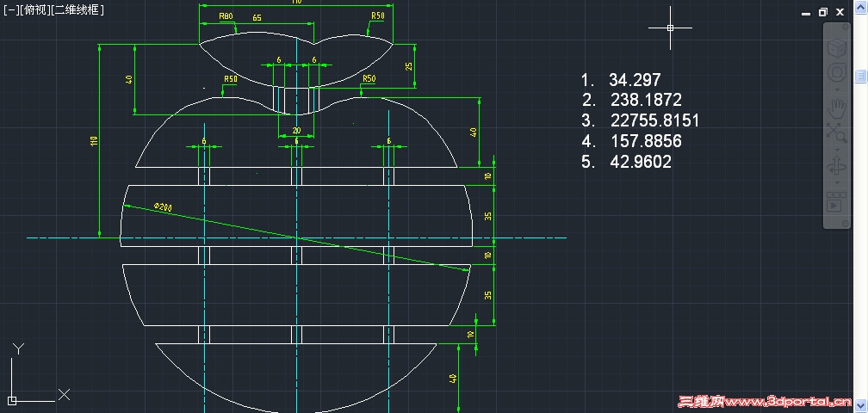
Task: Select the R80 radius dimension text
Action: tap(226, 16)
